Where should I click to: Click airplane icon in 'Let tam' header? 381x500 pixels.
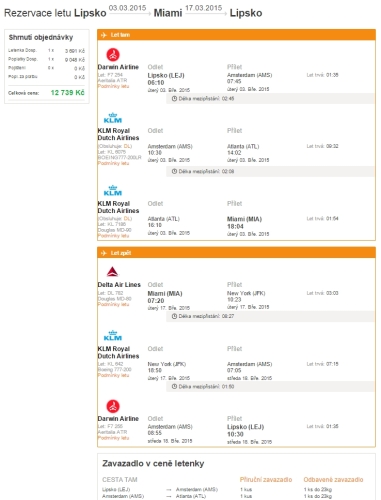point(104,35)
